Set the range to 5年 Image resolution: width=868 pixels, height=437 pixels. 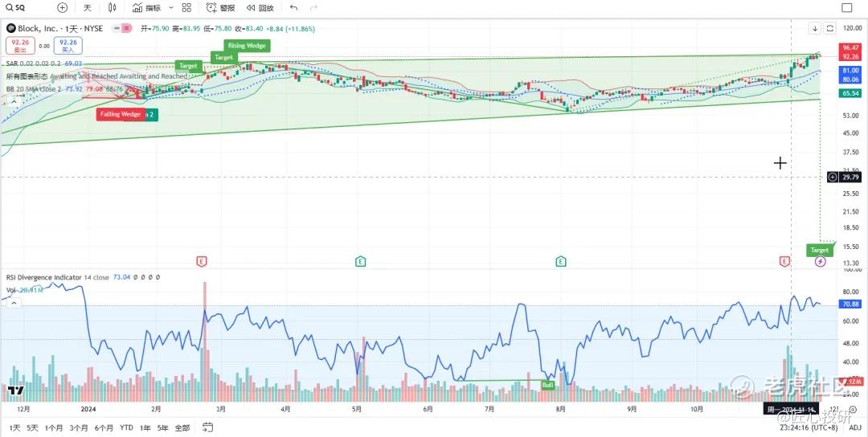point(162,427)
